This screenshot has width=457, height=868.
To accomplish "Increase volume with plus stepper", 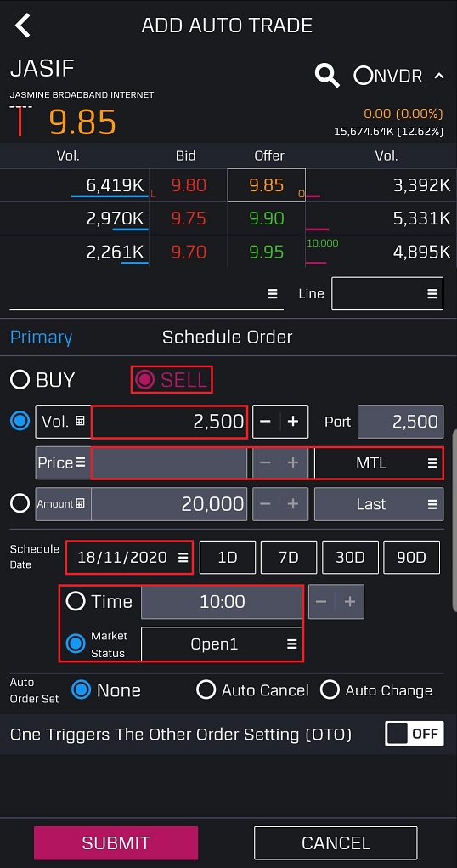I will [x=293, y=422].
